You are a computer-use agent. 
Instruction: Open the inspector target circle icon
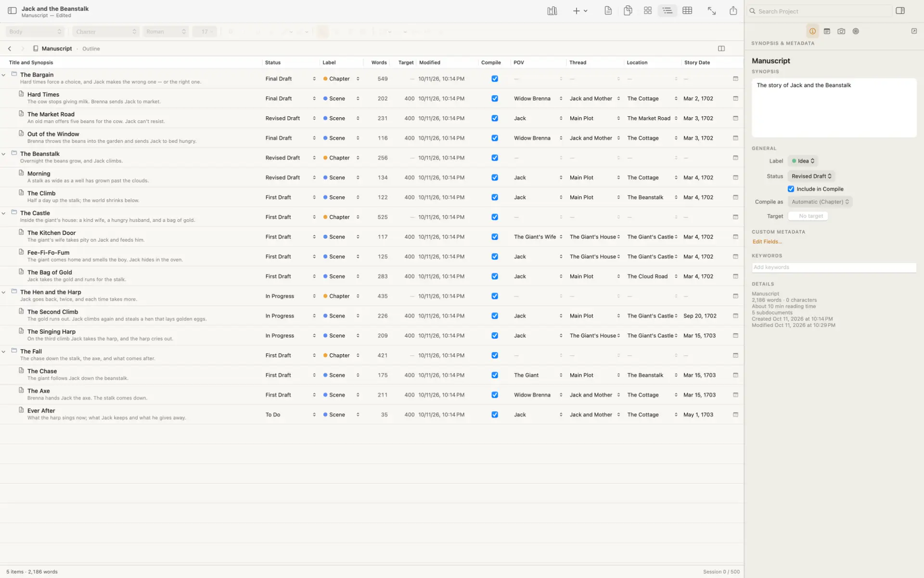[856, 31]
